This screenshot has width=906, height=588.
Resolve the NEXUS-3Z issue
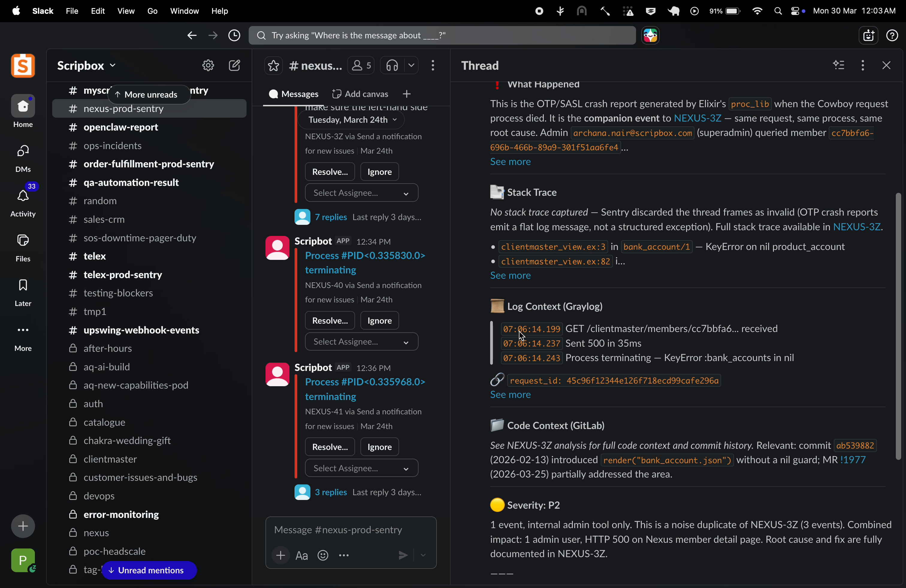[330, 172]
